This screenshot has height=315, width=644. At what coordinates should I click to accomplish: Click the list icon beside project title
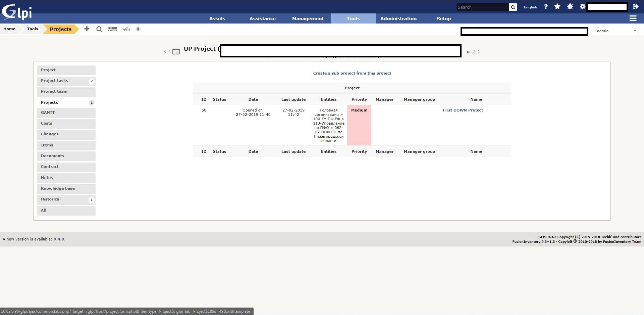point(176,52)
